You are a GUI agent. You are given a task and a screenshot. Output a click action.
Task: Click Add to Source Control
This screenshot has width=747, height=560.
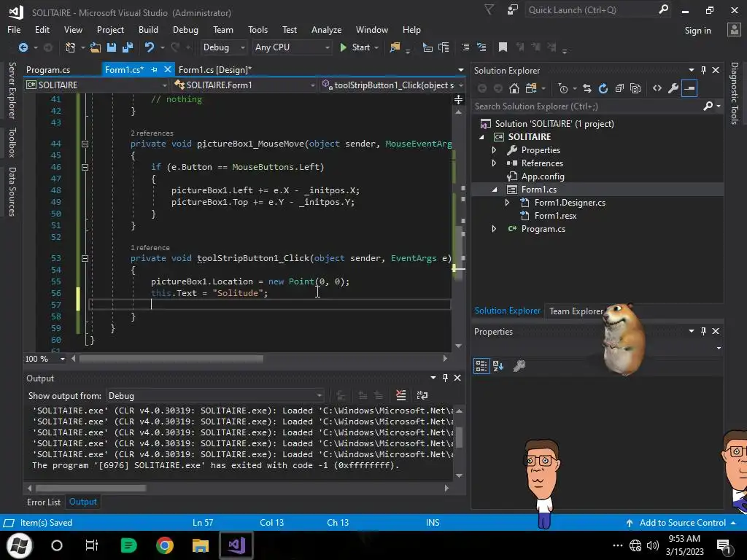[x=682, y=522]
